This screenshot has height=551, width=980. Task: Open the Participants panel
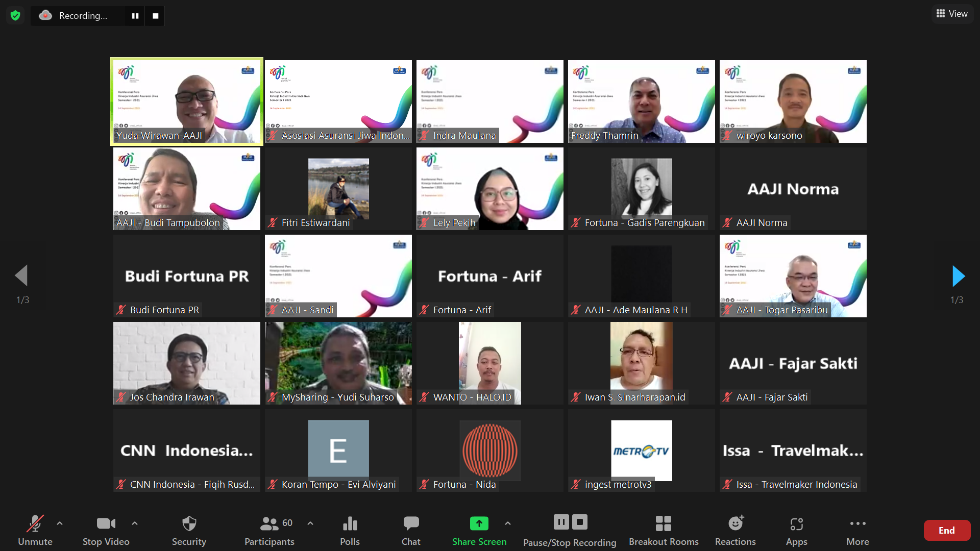point(269,531)
